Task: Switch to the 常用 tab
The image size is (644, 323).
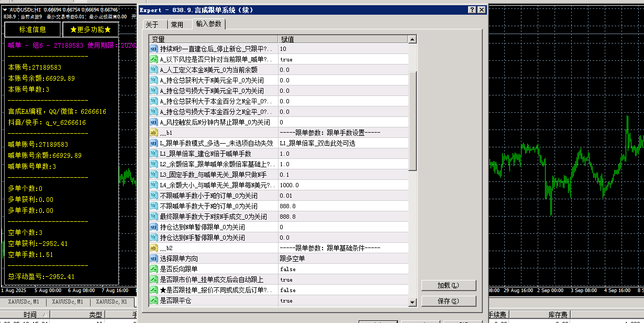Action: click(x=177, y=25)
